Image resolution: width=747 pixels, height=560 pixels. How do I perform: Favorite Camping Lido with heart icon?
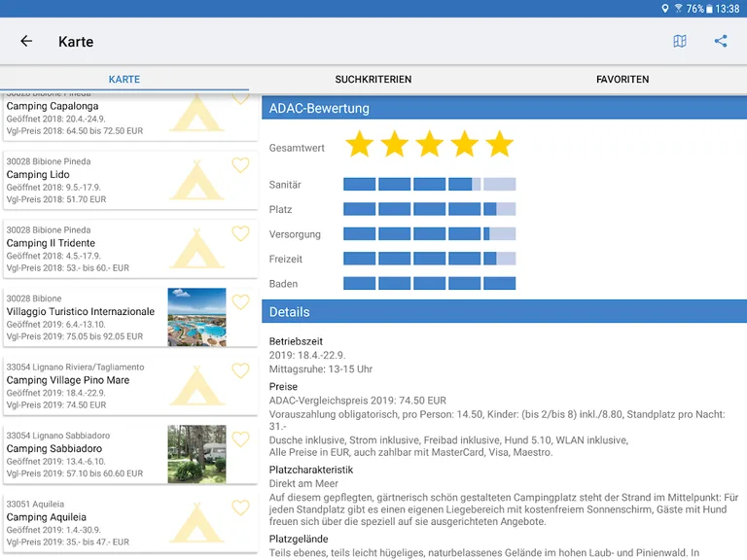click(240, 165)
